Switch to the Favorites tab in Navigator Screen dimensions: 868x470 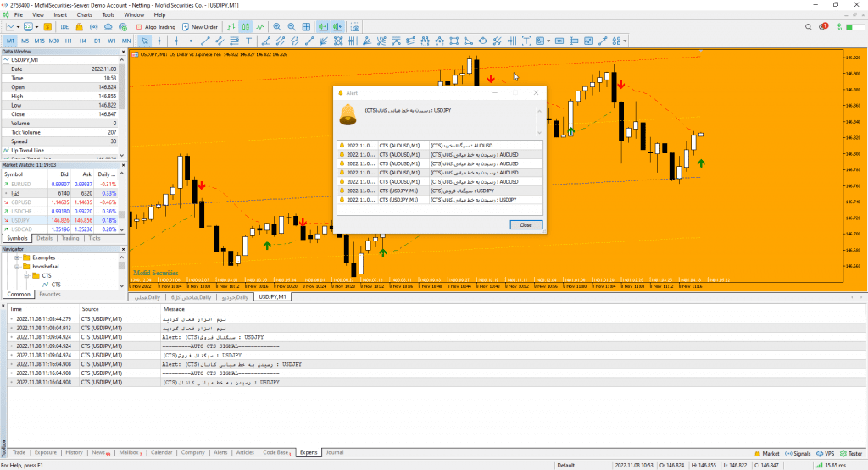pyautogui.click(x=50, y=294)
